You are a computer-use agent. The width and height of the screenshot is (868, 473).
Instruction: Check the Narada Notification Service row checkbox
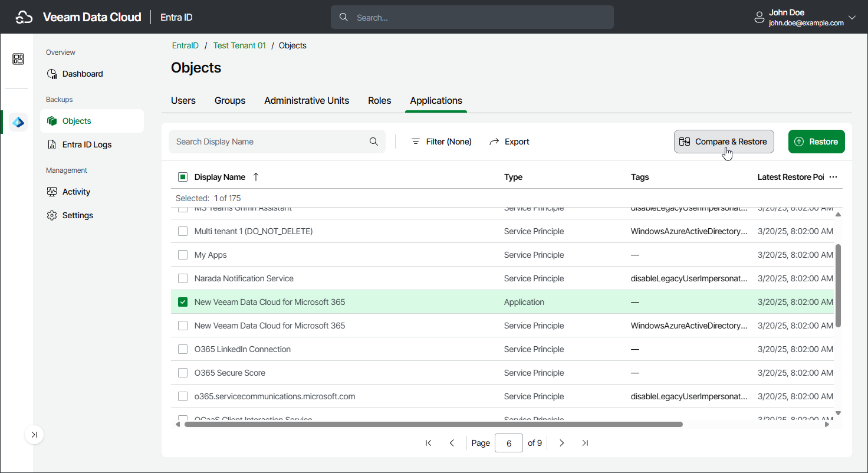[x=183, y=278]
